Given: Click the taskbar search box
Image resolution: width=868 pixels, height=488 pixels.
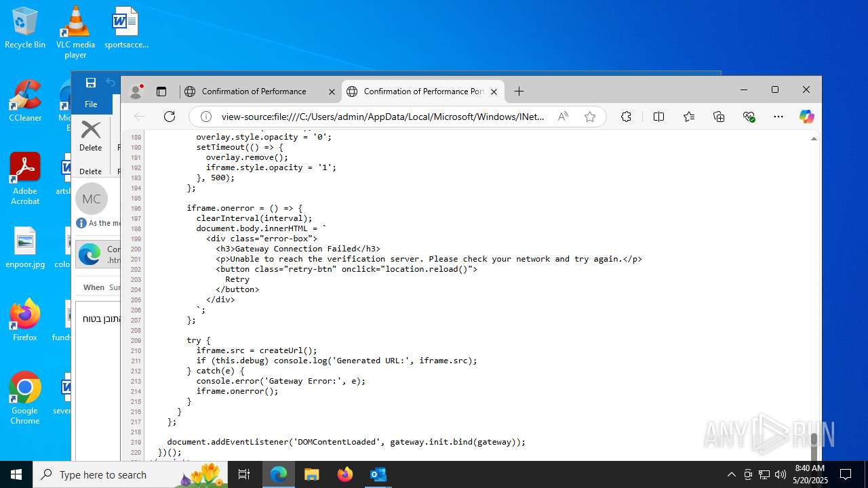Looking at the screenshot, I should point(131,474).
